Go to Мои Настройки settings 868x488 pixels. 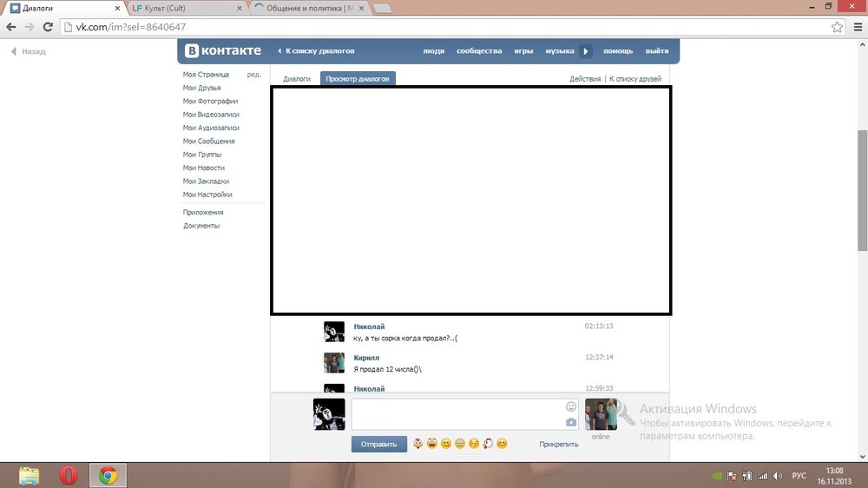207,195
